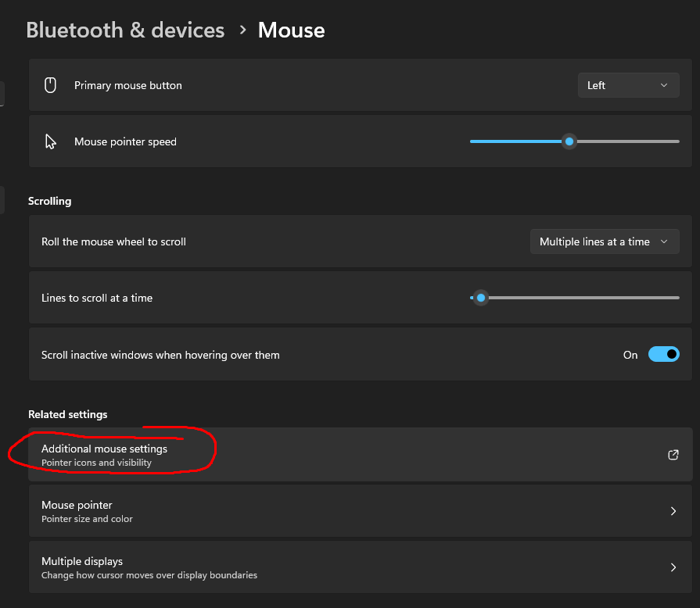Click the Mouse page title in breadcrumb

click(291, 30)
